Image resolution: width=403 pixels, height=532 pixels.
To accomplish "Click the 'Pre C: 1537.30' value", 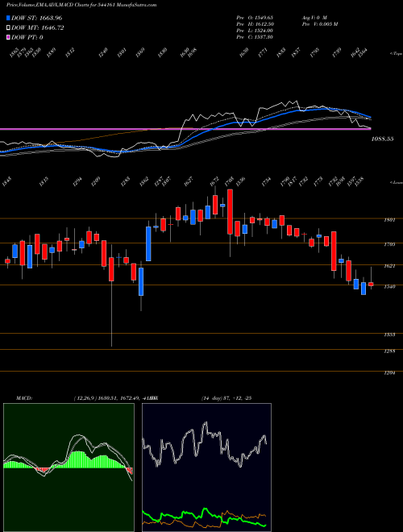I will click(x=255, y=37).
